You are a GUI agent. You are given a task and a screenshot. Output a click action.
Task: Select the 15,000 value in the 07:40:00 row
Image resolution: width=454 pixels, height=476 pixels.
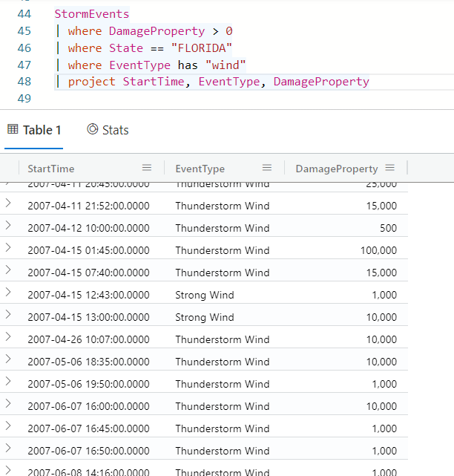pyautogui.click(x=381, y=273)
